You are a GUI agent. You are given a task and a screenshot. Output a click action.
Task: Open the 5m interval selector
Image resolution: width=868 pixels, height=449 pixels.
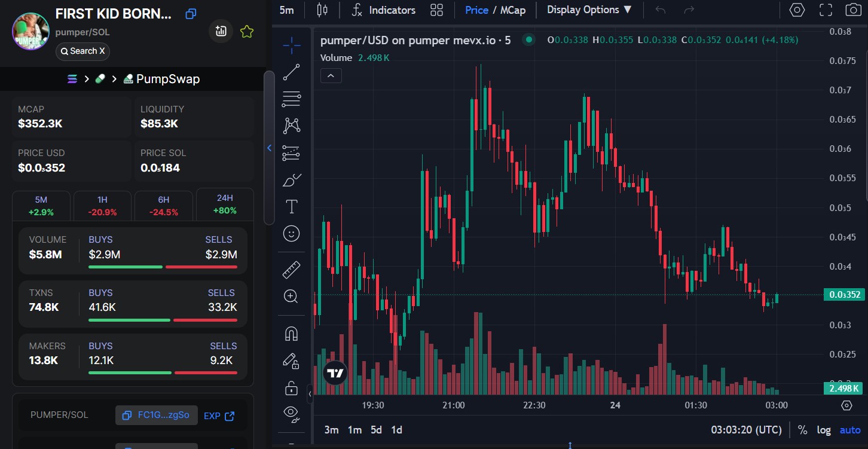[x=287, y=10]
